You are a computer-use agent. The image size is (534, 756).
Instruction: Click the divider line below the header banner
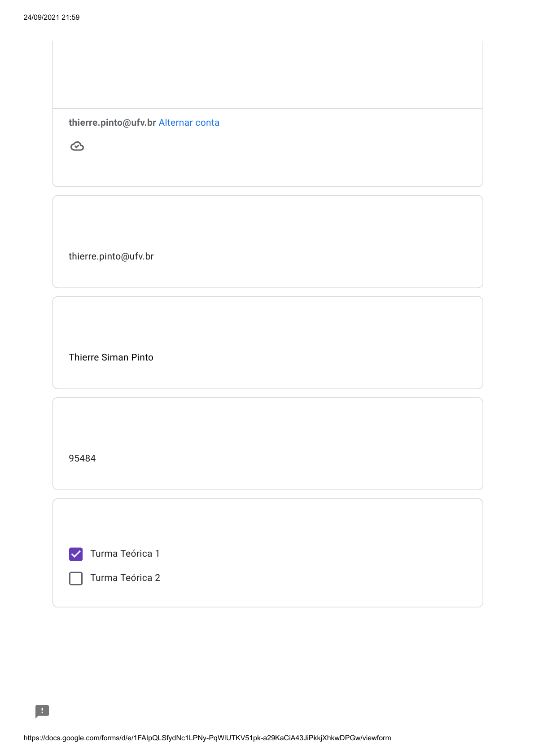point(267,109)
